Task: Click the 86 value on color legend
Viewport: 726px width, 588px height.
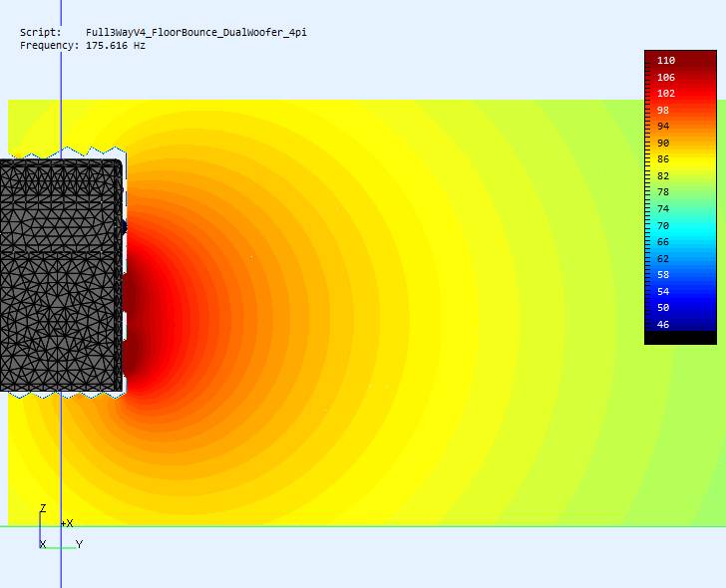Action: (x=663, y=159)
